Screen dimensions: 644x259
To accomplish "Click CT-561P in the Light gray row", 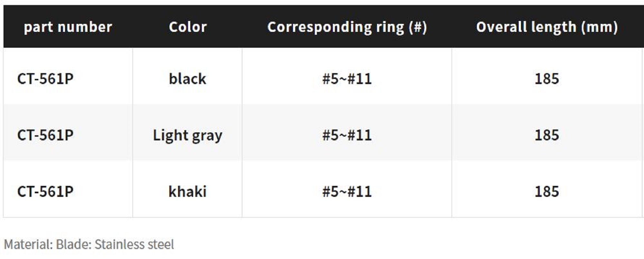I will (x=45, y=135).
